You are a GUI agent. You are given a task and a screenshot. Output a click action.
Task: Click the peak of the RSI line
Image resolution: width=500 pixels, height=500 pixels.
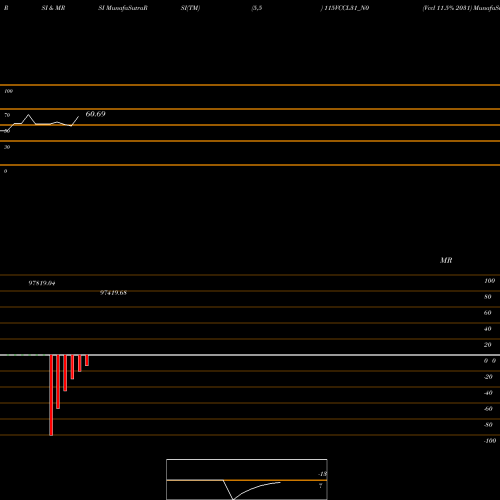pos(28,115)
